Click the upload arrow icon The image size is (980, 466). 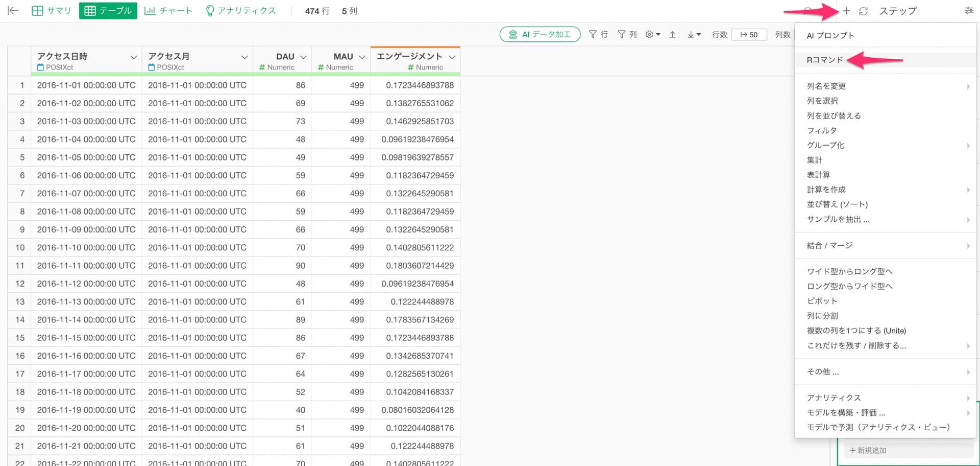pos(672,34)
